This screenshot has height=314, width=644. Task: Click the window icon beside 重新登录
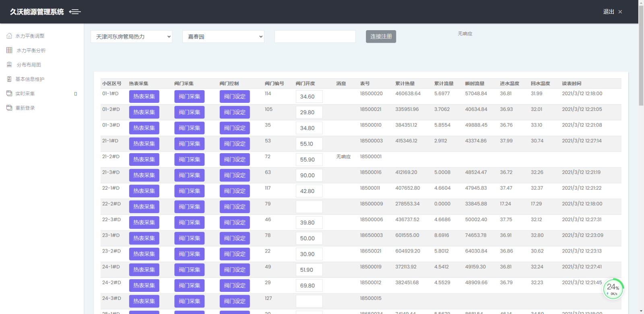point(9,108)
